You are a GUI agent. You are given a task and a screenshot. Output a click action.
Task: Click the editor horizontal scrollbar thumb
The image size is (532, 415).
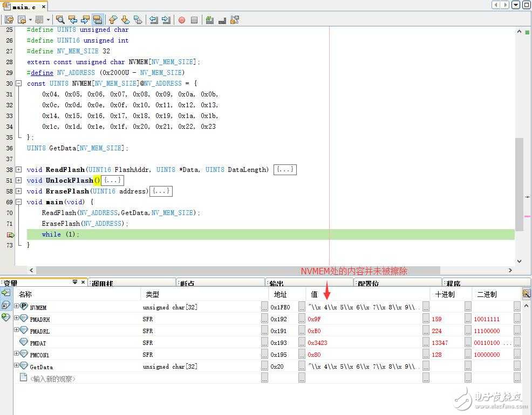[238, 271]
